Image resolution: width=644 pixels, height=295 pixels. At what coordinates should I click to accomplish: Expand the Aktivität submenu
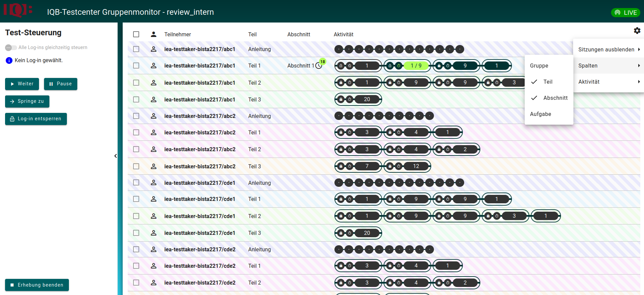tap(608, 82)
